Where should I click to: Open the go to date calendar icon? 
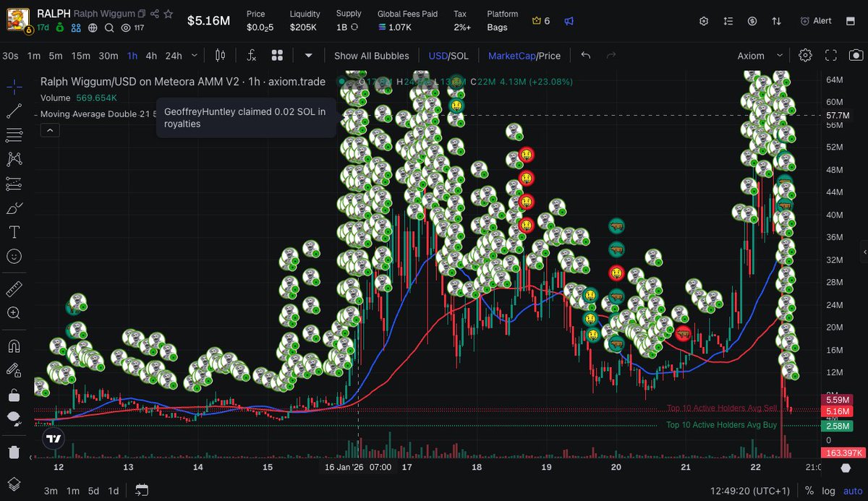point(142,491)
